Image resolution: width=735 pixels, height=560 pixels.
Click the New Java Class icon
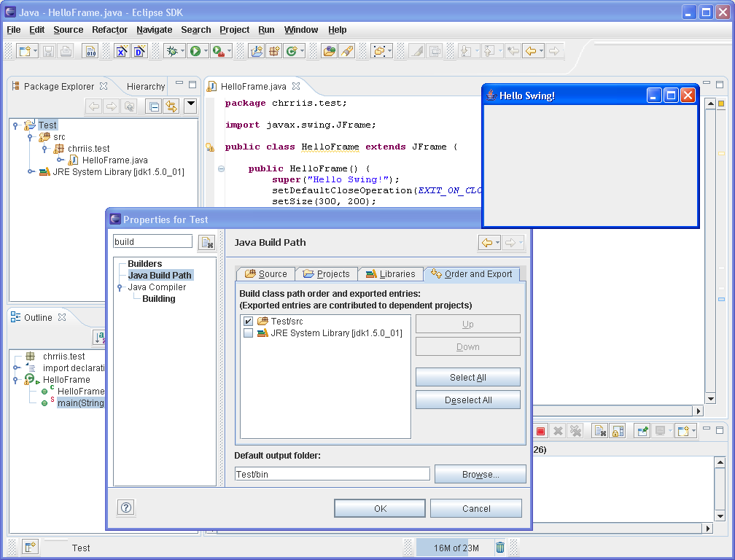click(x=292, y=50)
